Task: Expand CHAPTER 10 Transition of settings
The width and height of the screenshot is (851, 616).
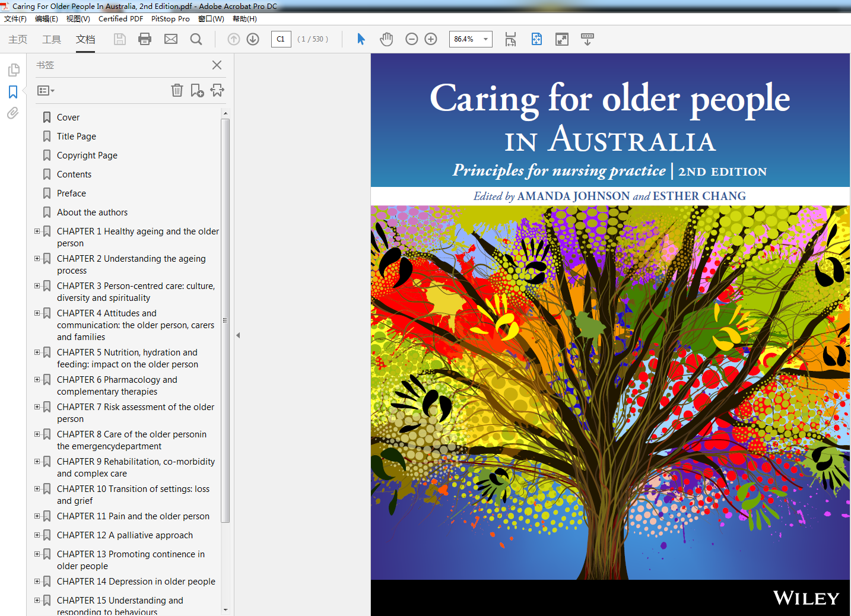Action: pos(37,489)
